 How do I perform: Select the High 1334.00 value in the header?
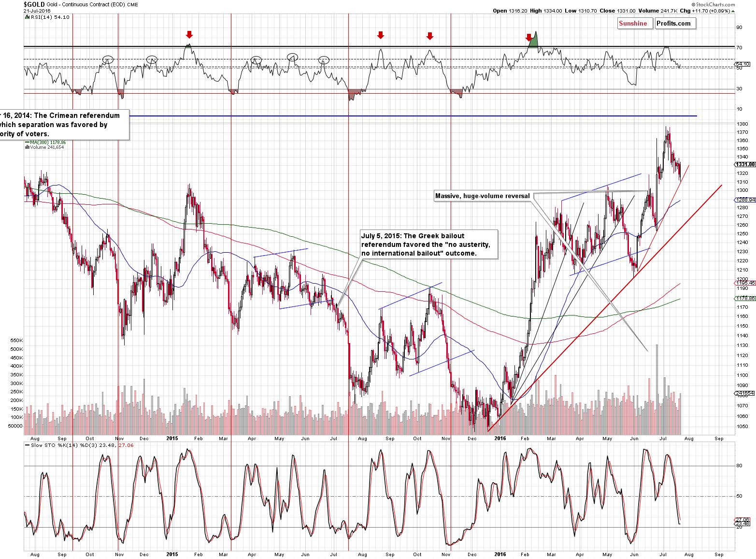(x=546, y=11)
